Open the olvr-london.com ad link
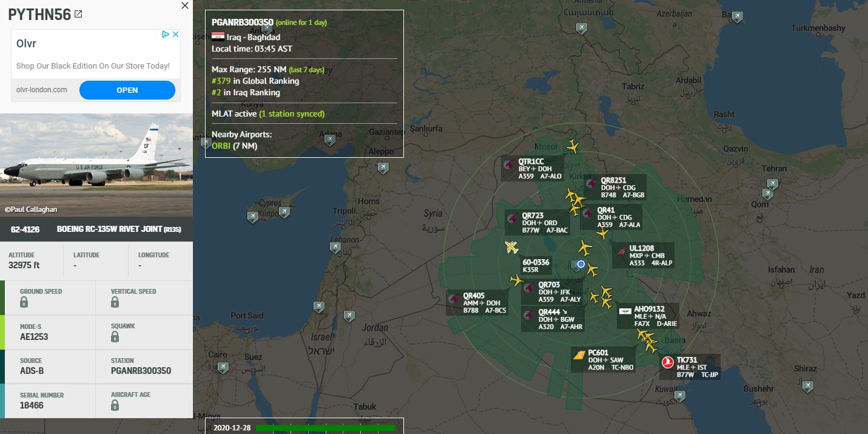The width and height of the screenshot is (868, 434). click(x=42, y=90)
